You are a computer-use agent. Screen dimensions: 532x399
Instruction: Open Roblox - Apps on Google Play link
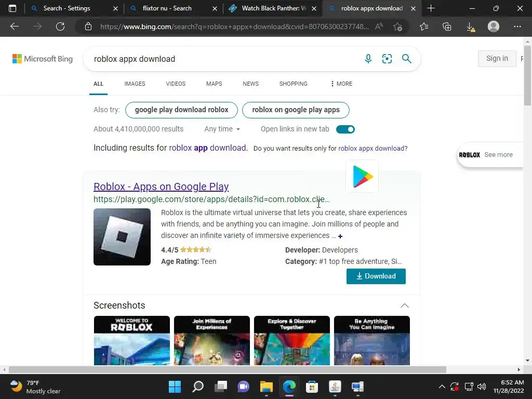[161, 187]
